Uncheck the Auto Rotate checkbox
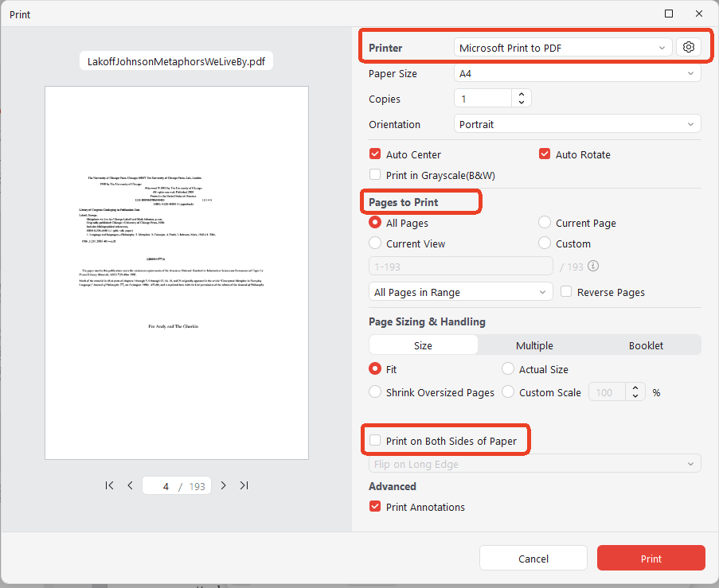 pos(545,154)
